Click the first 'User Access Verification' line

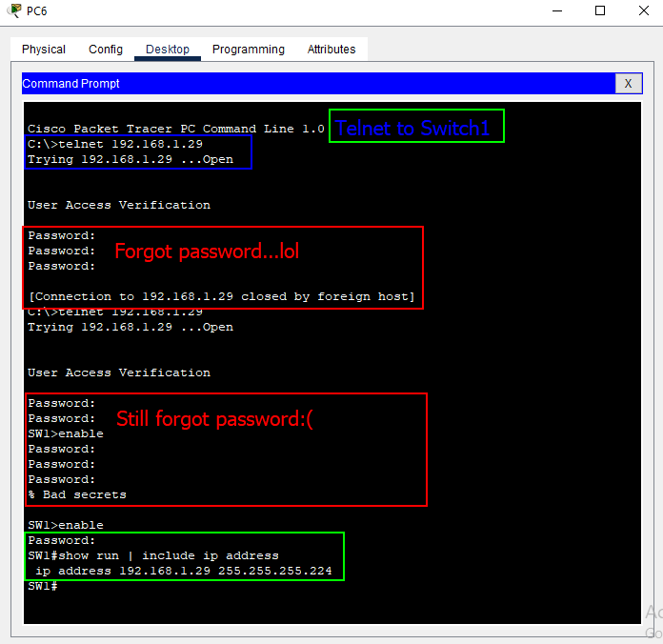point(119,205)
